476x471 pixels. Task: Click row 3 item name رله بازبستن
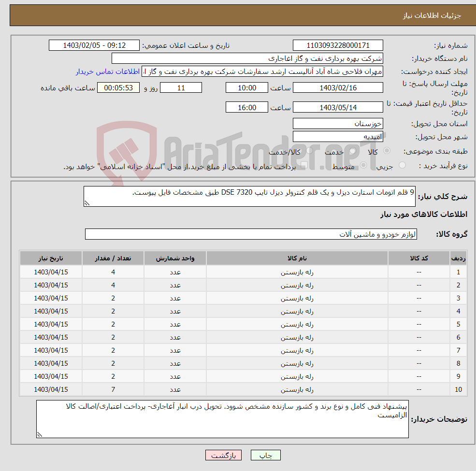click(297, 299)
